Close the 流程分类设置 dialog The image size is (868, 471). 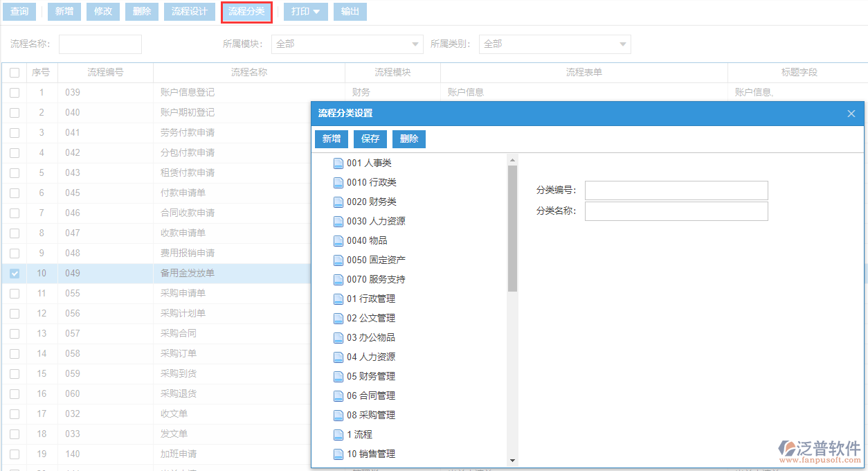(851, 114)
